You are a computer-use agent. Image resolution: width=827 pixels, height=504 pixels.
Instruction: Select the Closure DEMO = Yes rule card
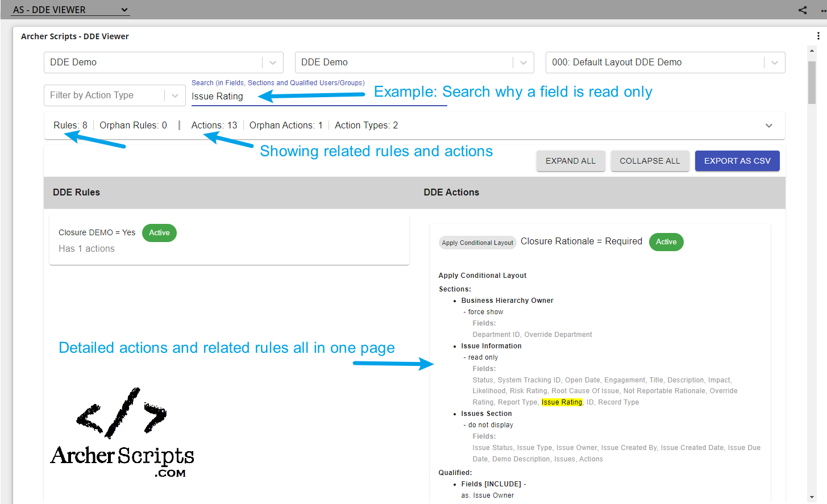click(229, 240)
